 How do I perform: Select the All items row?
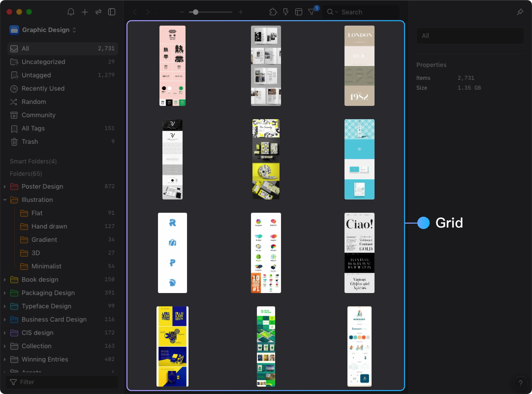point(63,49)
